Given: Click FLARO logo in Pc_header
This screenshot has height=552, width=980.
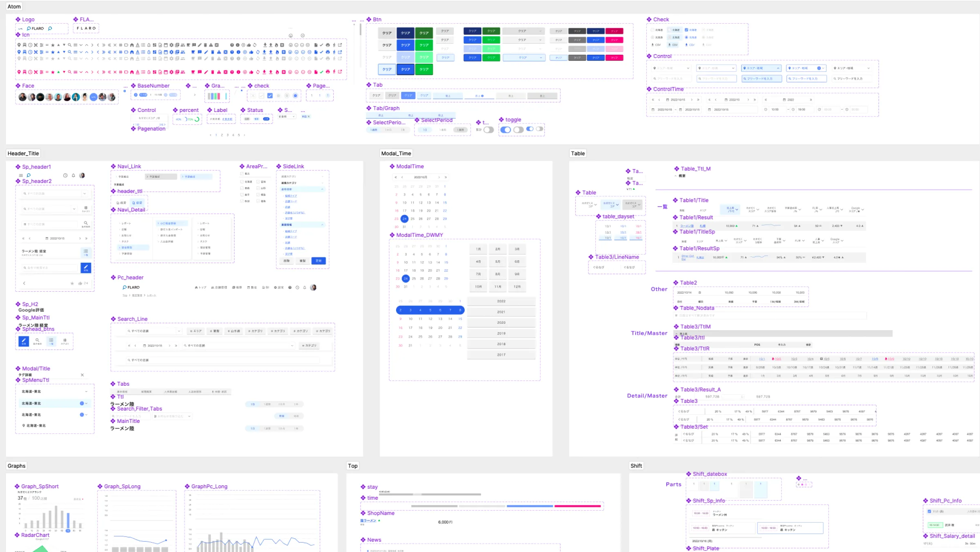Looking at the screenshot, I should point(131,288).
